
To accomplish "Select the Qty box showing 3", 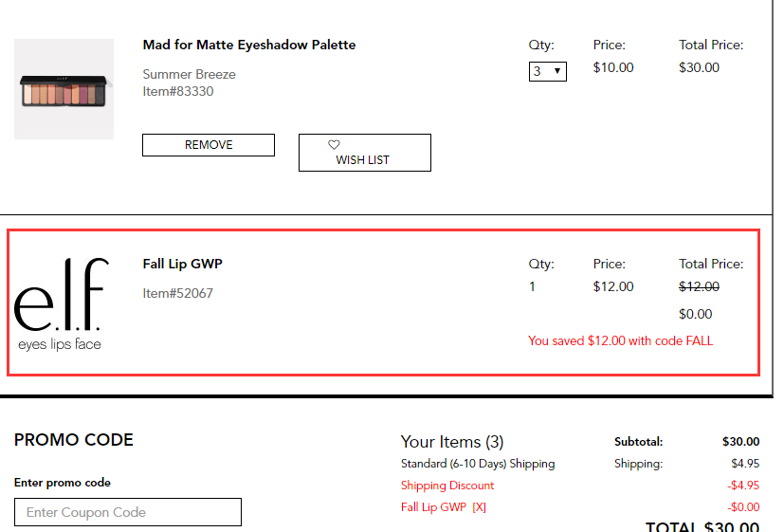I will pos(548,71).
